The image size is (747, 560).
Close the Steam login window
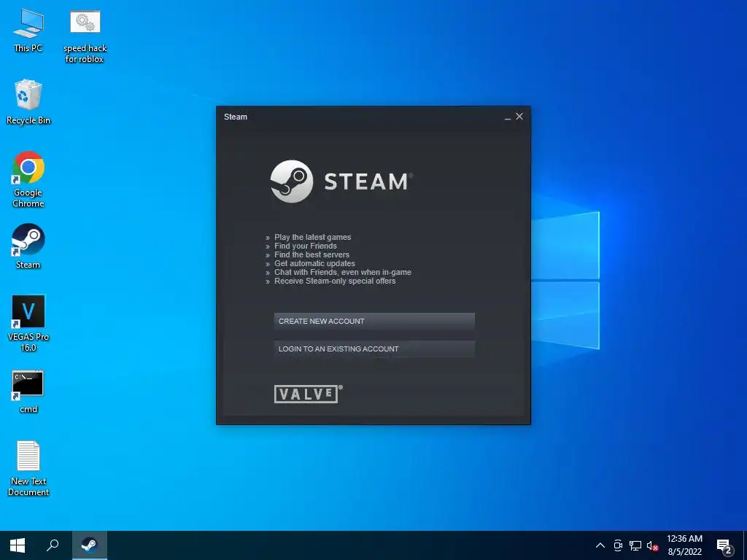click(519, 116)
